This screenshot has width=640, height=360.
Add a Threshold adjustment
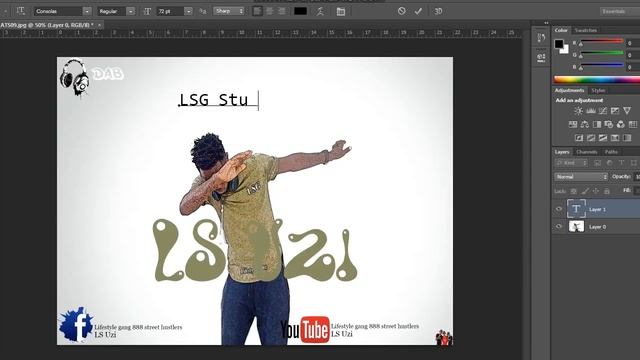pos(603,138)
